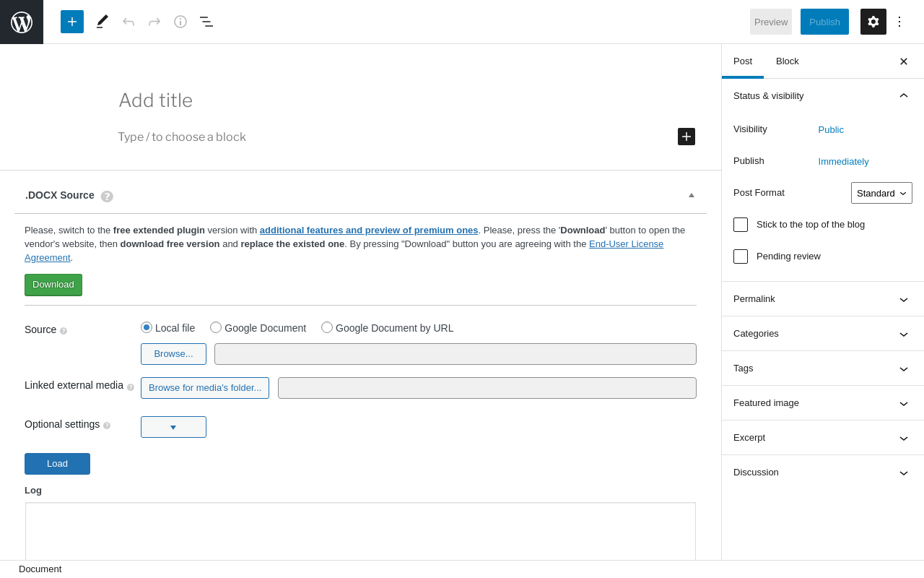This screenshot has height=578, width=924.
Task: Click the Browse... file button
Action: click(x=173, y=354)
